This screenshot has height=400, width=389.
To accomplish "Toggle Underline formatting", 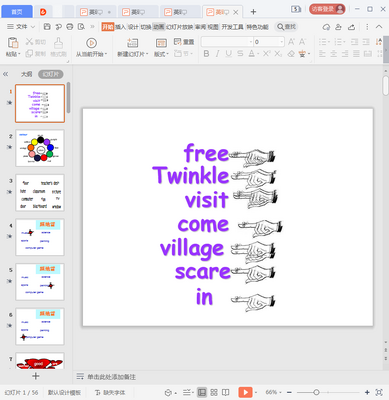I will click(x=228, y=53).
